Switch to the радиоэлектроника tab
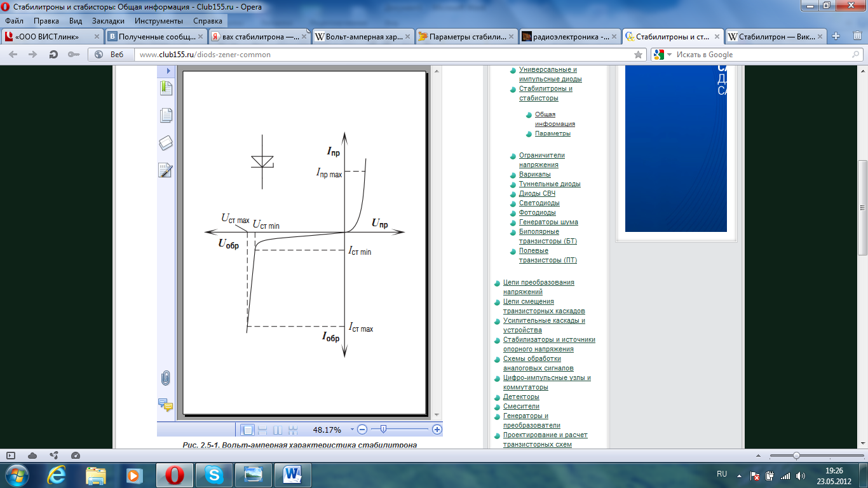Screen dimensions: 868x488 (x=570, y=37)
